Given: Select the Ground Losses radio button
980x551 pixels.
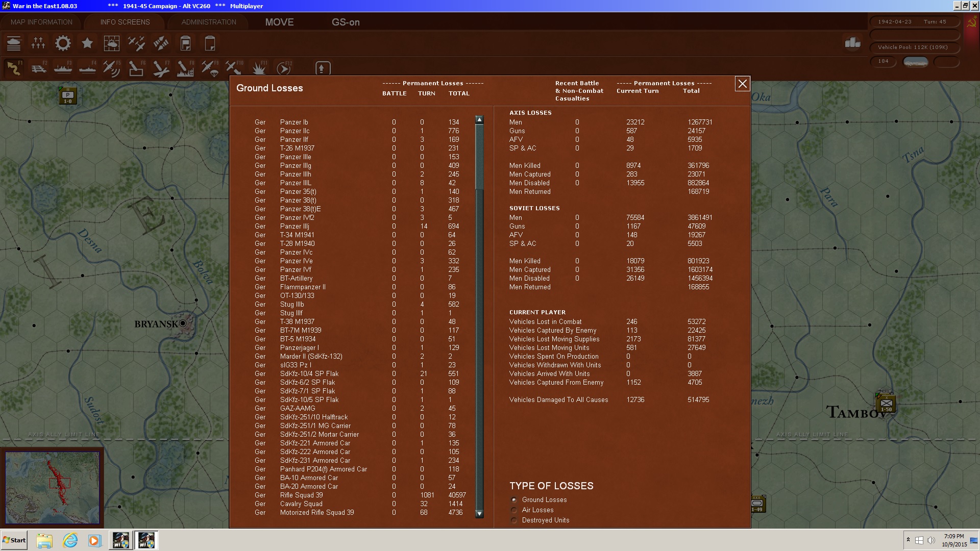Looking at the screenshot, I should coord(514,500).
